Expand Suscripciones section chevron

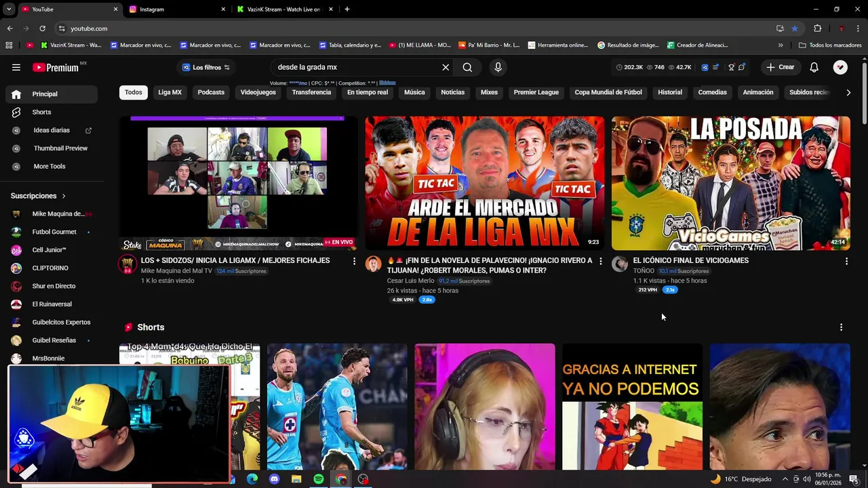click(64, 196)
